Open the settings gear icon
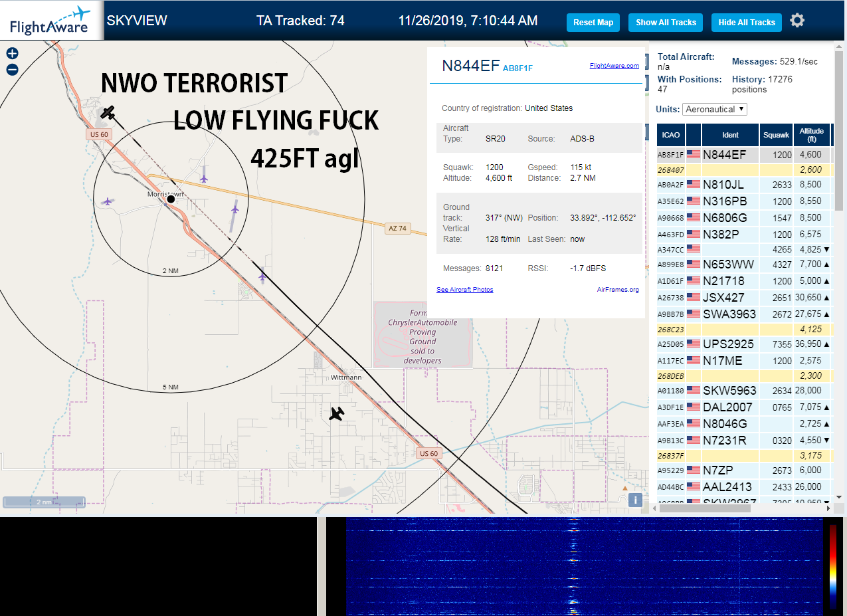 point(797,21)
